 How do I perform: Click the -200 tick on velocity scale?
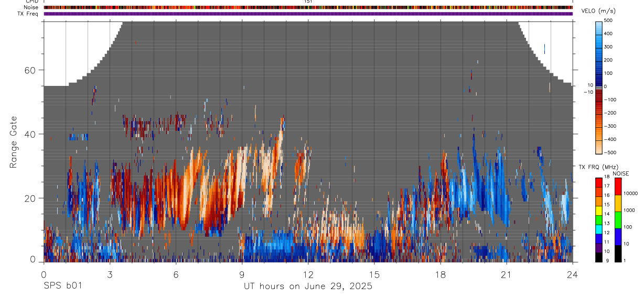pos(610,113)
